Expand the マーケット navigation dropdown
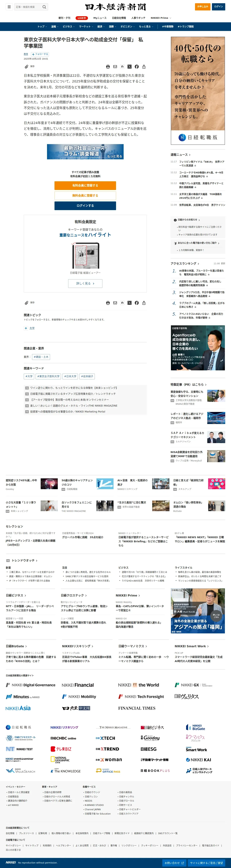 (x=86, y=27)
